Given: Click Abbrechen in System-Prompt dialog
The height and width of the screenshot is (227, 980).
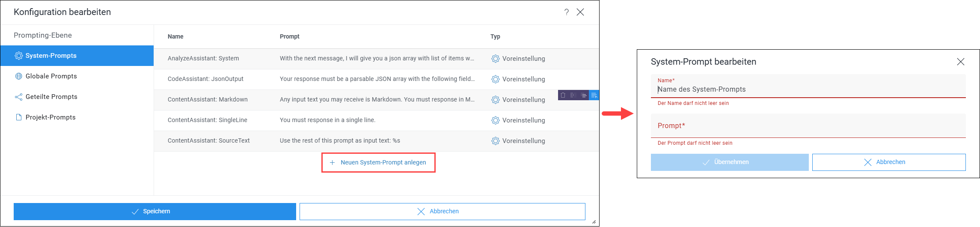Looking at the screenshot, I should (889, 162).
